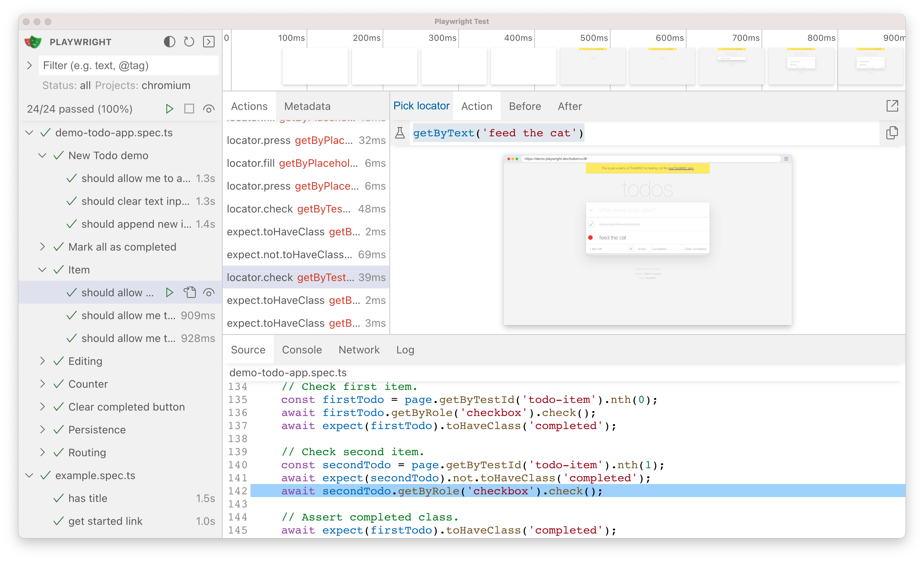Collapse the Item group
This screenshot has height=561, width=924.
[42, 269]
